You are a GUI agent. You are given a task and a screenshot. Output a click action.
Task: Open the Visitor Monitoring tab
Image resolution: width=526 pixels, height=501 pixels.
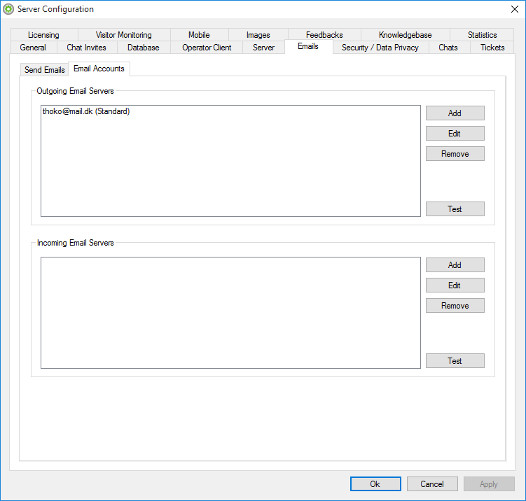124,35
